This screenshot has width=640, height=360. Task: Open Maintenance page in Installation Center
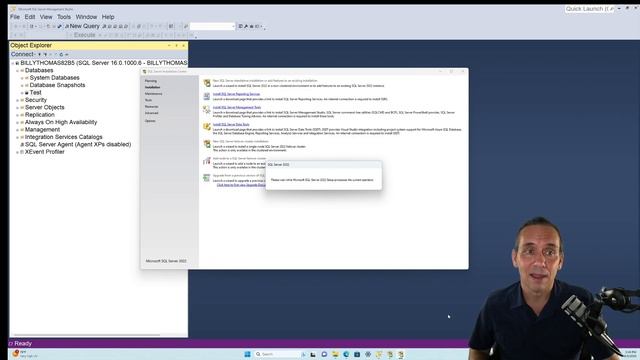pos(153,94)
